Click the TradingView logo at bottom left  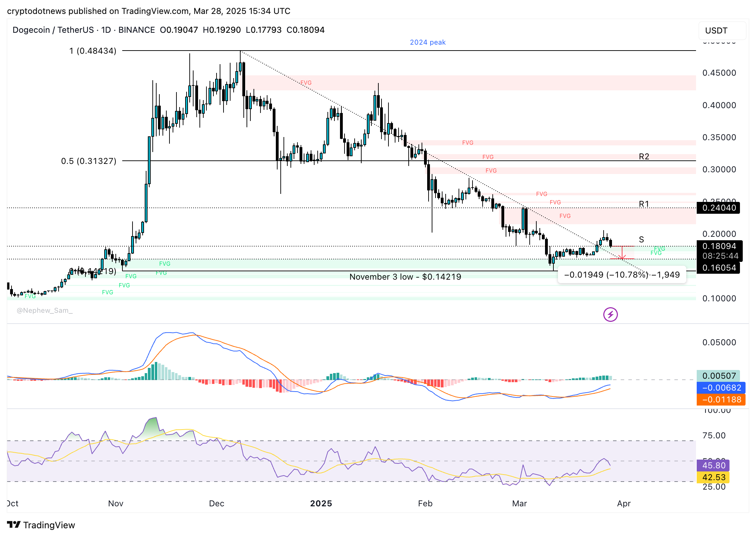39,524
